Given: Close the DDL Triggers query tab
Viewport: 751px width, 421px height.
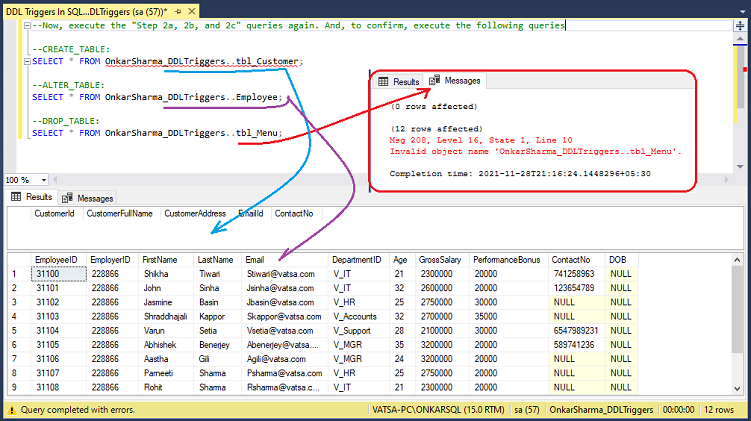Looking at the screenshot, I should point(192,11).
